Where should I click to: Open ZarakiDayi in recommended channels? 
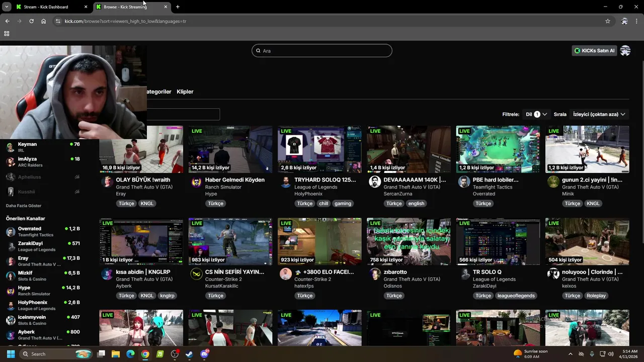point(43,246)
